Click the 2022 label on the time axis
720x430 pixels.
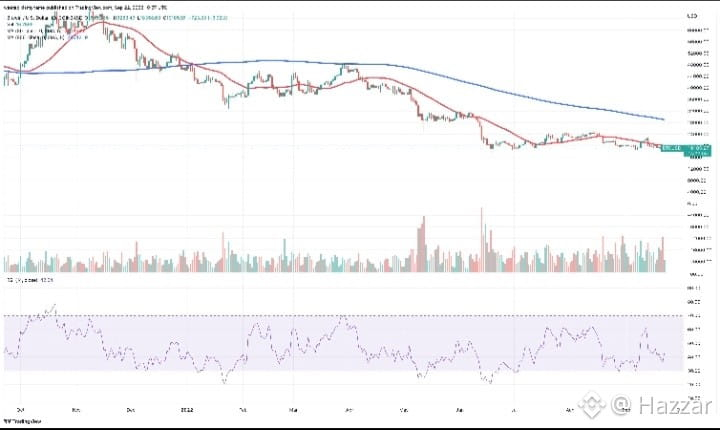point(187,409)
